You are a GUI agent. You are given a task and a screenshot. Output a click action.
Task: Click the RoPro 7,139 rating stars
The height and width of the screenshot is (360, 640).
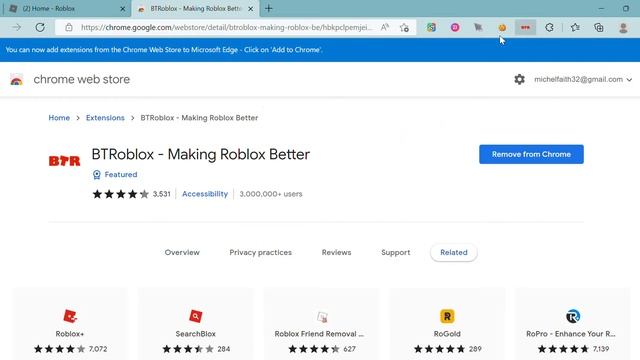coord(563,349)
